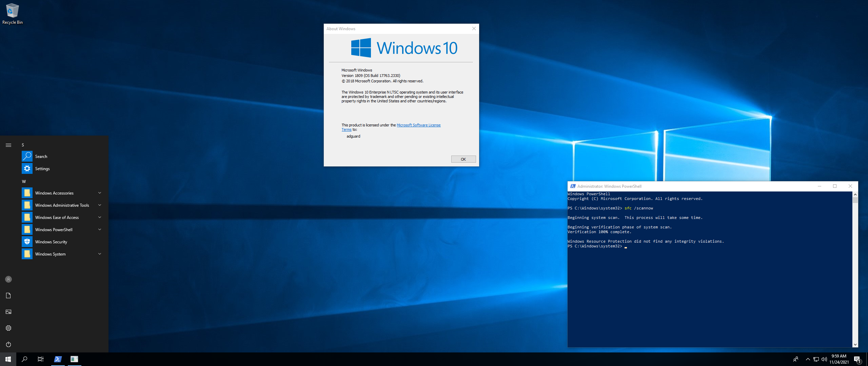Click 'sfc /scannow' command text in PowerShell
The height and width of the screenshot is (366, 868).
638,208
